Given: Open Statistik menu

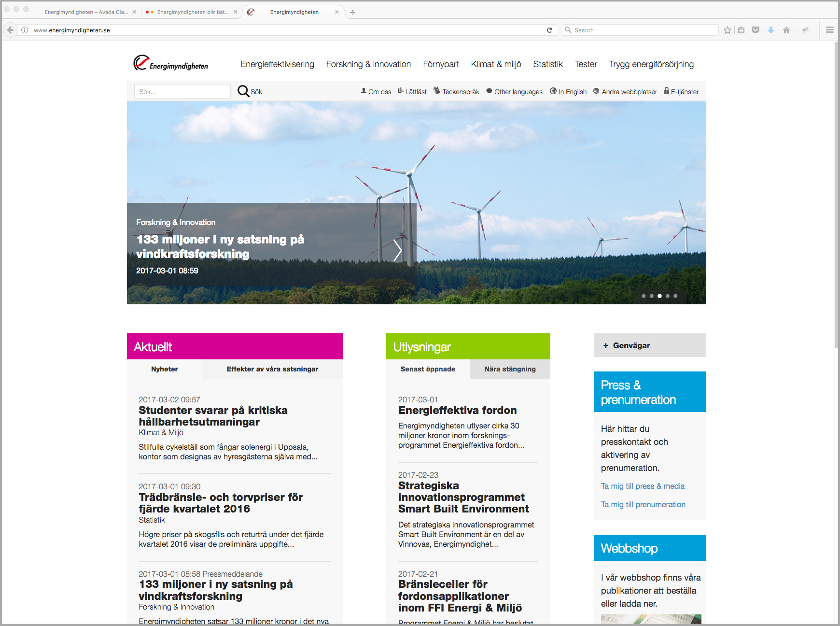Looking at the screenshot, I should (548, 64).
